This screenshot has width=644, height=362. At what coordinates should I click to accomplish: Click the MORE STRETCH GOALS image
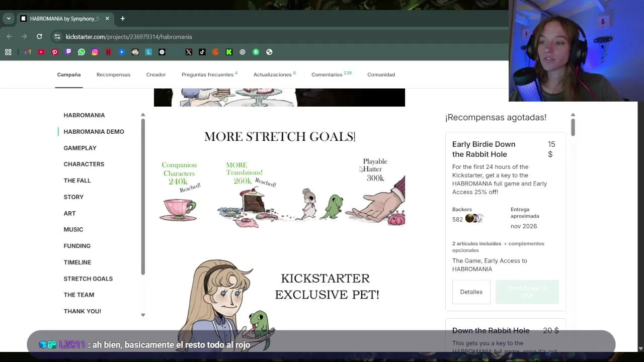point(279,178)
